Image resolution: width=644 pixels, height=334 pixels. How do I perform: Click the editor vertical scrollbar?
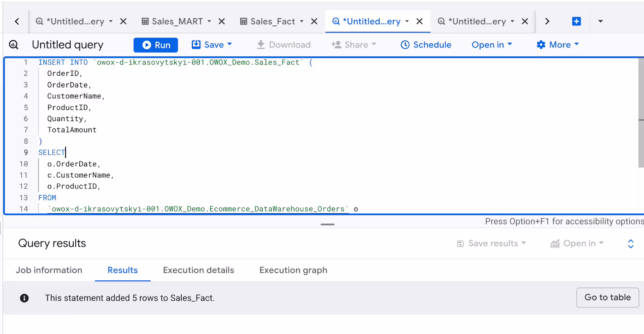(x=641, y=113)
